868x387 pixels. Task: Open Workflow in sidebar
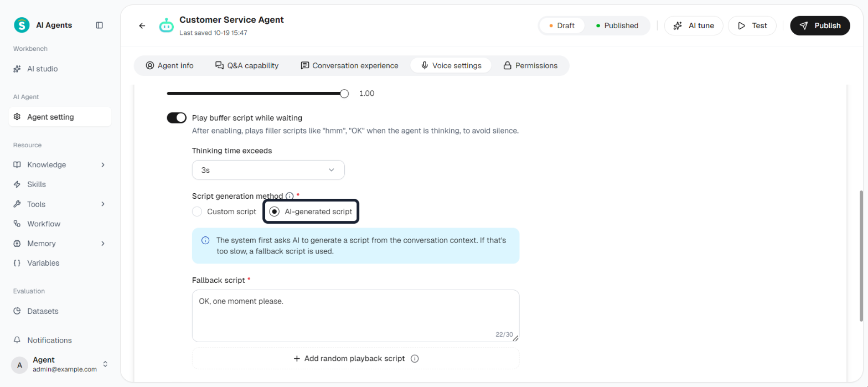click(x=60, y=224)
